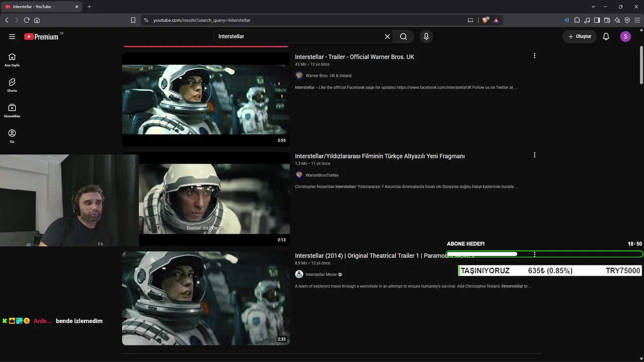Click the WarnerBrosTurkey channel avatar
Viewport: 644px width, 362px height.
pos(299,175)
